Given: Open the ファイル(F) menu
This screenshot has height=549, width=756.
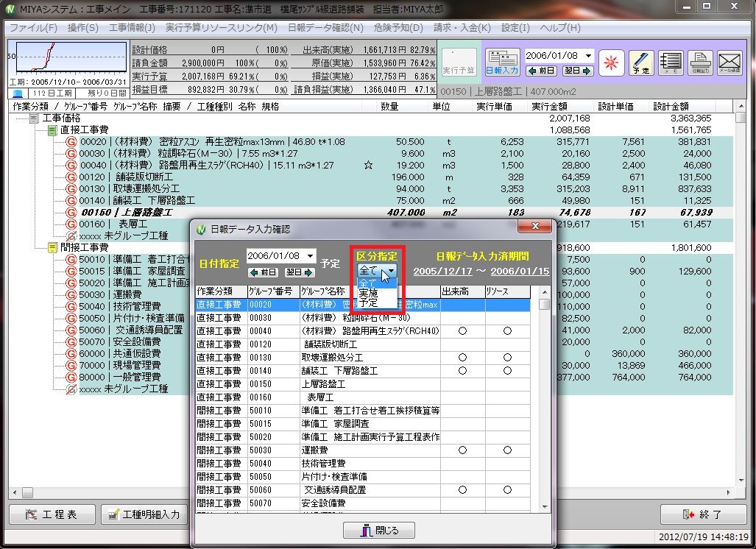Looking at the screenshot, I should 34,28.
